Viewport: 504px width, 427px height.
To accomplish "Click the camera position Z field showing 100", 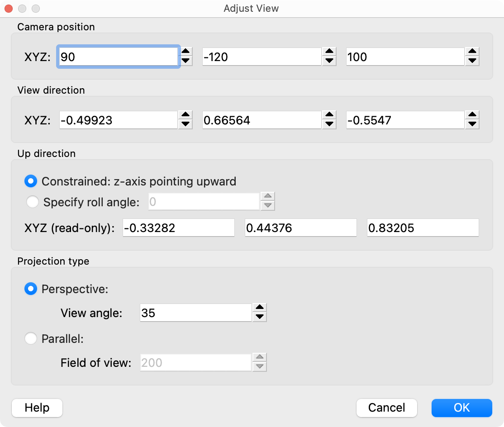I will pyautogui.click(x=404, y=57).
